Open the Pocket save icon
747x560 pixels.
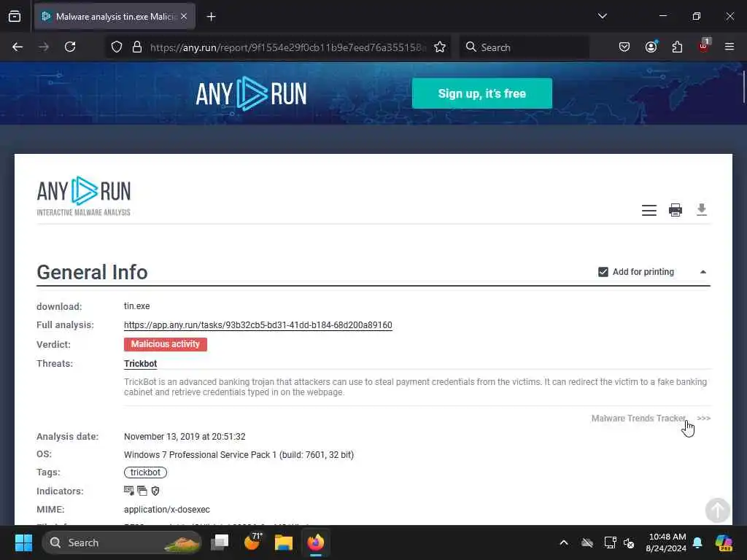(624, 47)
